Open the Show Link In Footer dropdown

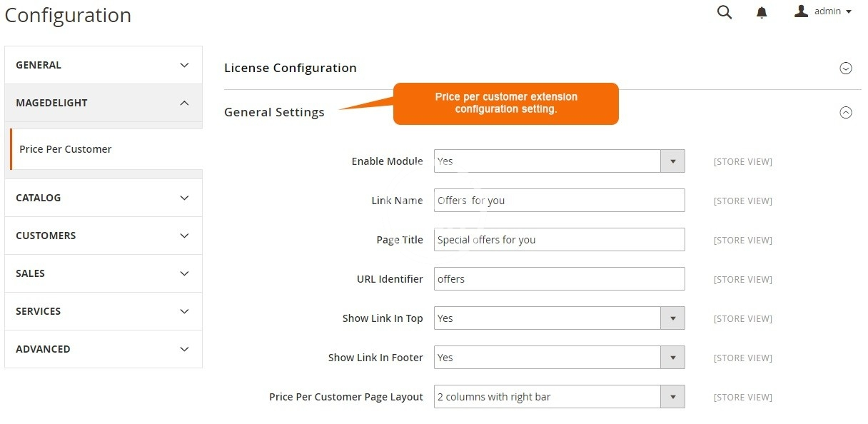[559, 358]
